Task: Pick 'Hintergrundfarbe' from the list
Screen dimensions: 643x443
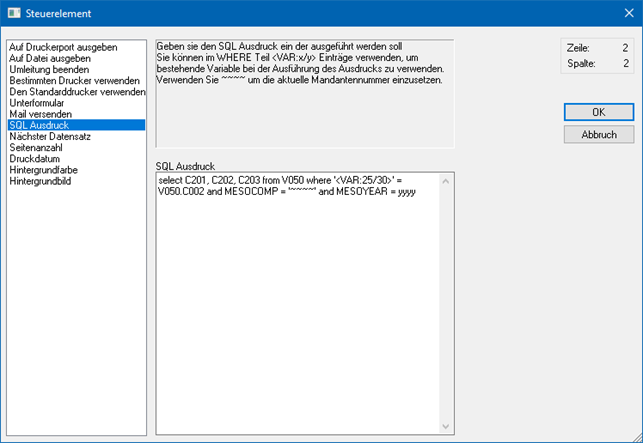Action: [x=45, y=170]
